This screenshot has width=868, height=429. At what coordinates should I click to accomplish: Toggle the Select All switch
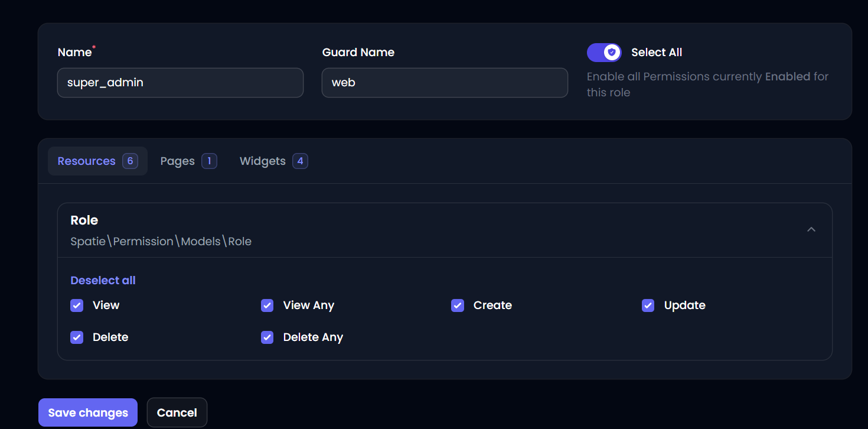[x=604, y=53]
